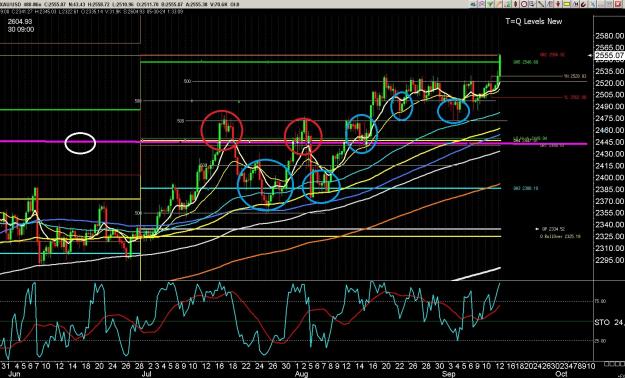The height and width of the screenshot is (378, 625).
Task: Click the 'Aug' month label on time axis
Action: [x=302, y=374]
